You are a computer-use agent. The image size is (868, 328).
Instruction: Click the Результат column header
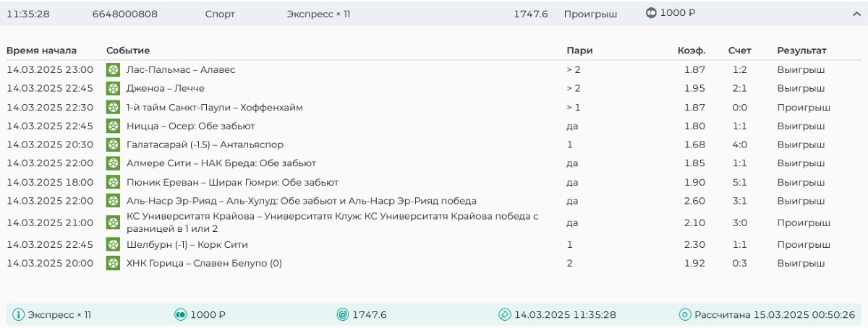tap(801, 51)
